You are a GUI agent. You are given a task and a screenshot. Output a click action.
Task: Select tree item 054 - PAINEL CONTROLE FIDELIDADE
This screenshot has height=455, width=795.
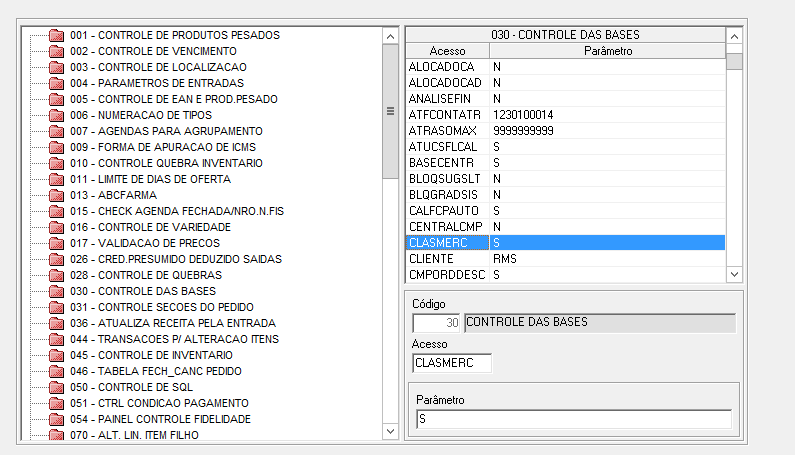(x=160, y=419)
